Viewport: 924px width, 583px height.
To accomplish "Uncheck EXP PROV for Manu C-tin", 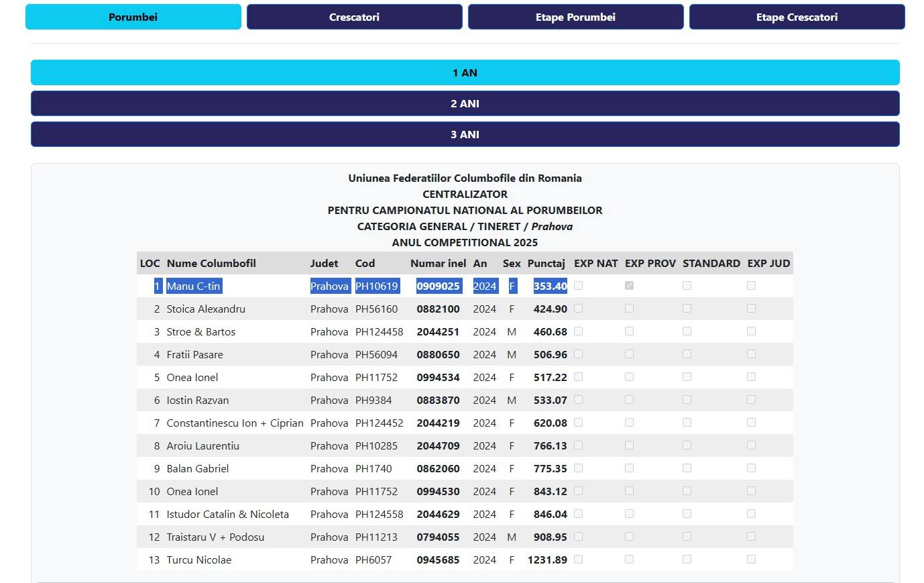I will click(x=629, y=286).
